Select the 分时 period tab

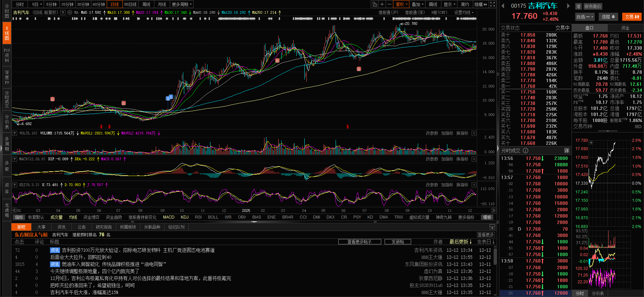19,4
